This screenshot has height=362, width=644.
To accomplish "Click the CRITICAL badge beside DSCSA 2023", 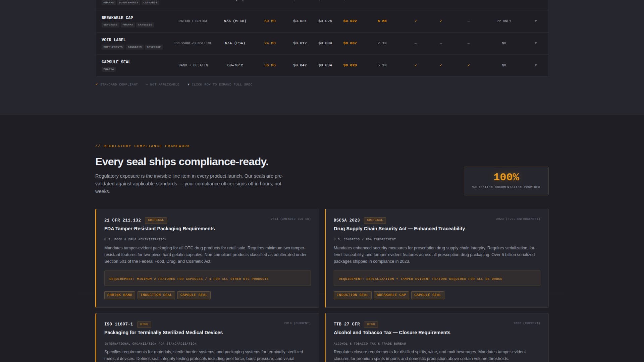I will [375, 220].
